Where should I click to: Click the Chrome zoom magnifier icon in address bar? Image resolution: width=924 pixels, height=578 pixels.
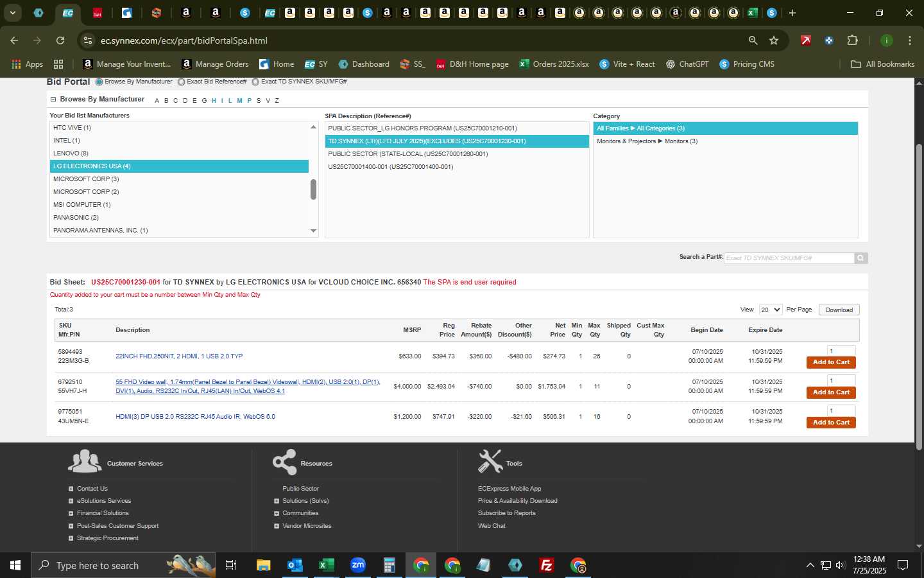753,40
